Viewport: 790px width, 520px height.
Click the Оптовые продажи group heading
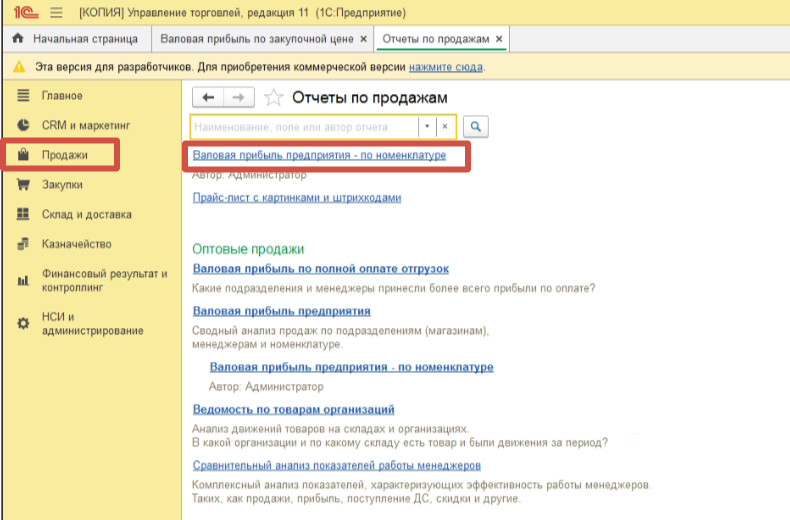click(x=248, y=249)
